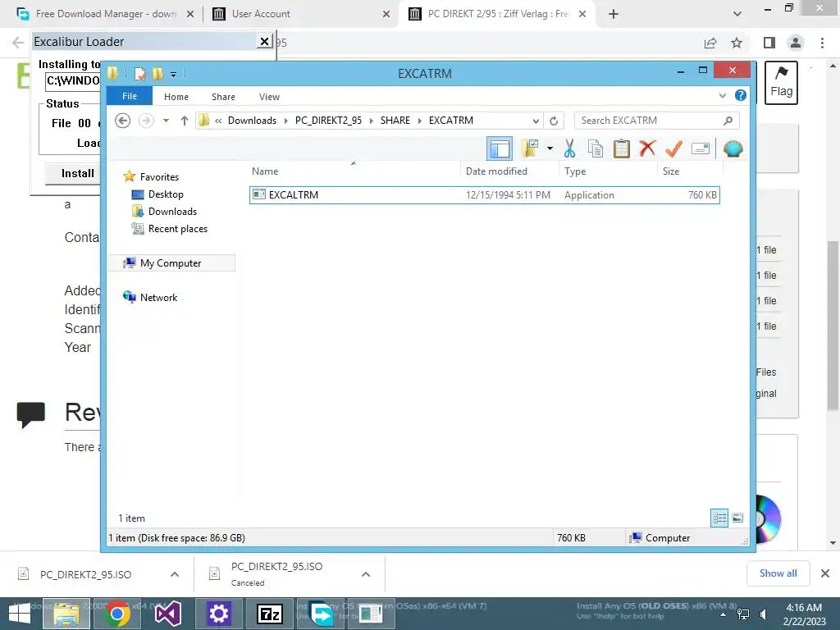Close the downloads shelf
Viewport: 840px width, 630px height.
[x=825, y=573]
